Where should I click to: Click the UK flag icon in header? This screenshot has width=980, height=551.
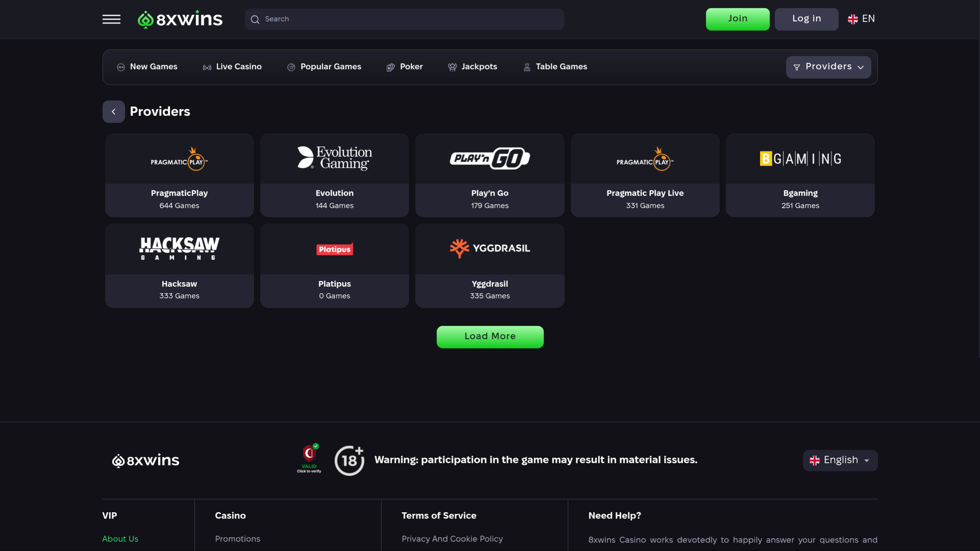click(853, 19)
